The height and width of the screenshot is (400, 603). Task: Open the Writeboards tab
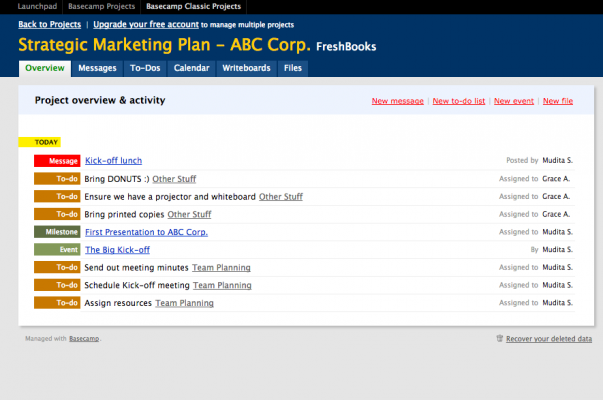[247, 68]
